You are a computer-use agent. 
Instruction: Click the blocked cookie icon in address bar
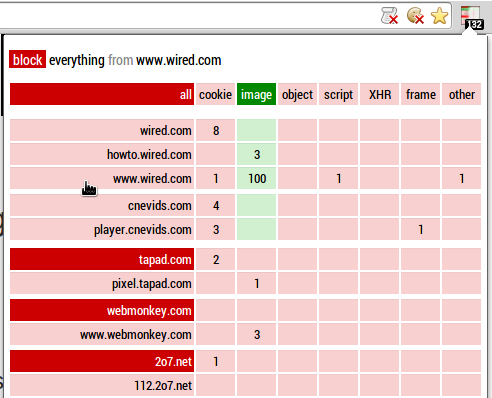(415, 16)
